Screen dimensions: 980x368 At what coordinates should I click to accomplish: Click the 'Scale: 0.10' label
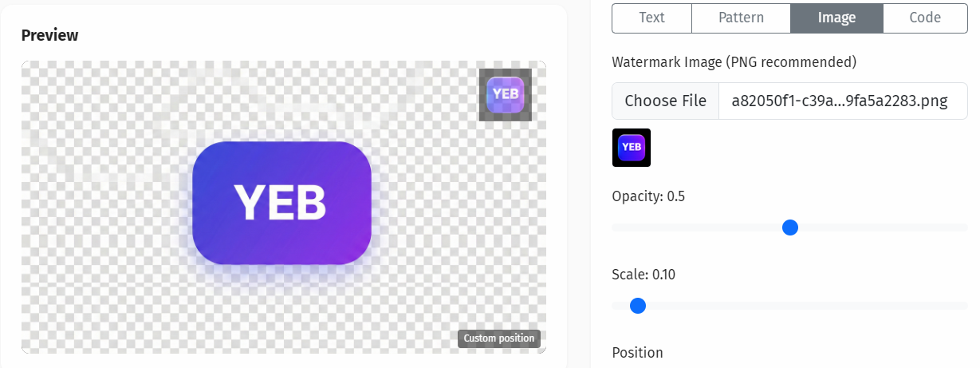pyautogui.click(x=643, y=275)
